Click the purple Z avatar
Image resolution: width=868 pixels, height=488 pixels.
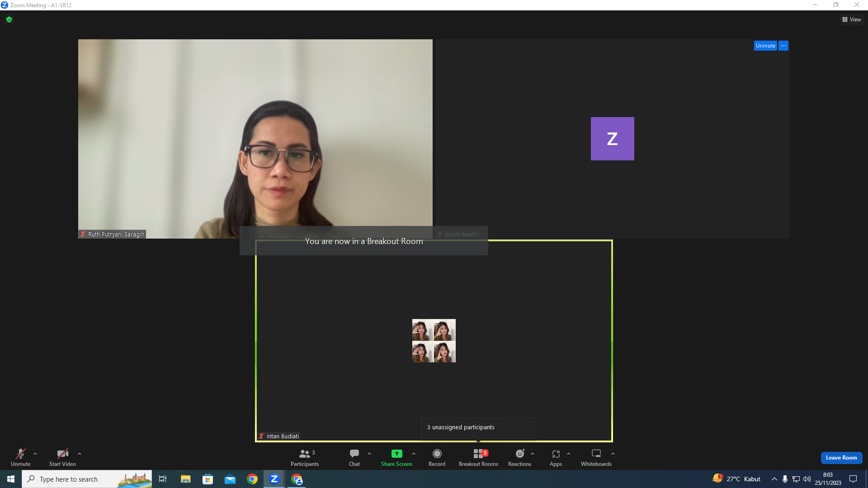click(x=612, y=139)
